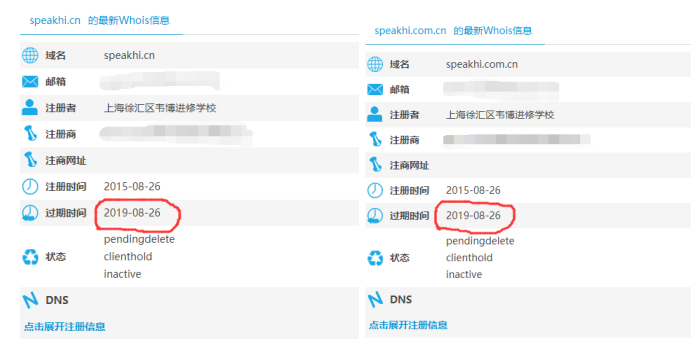This screenshot has width=691, height=360.
Task: Click the 状态 recycle icon in speakhi.cn panel
Action: [30, 257]
